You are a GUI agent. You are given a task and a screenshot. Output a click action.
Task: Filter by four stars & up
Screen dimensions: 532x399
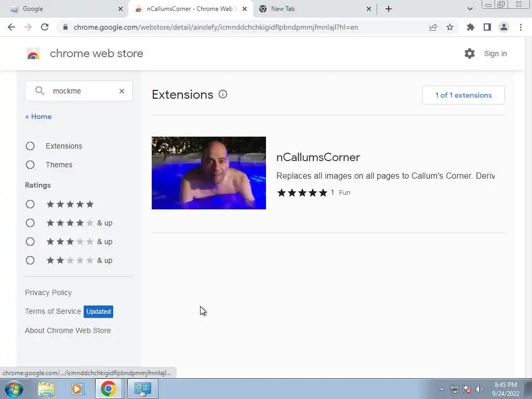pos(30,223)
